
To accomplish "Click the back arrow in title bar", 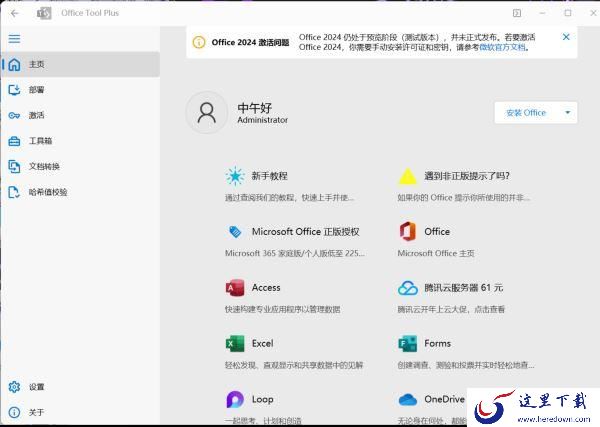I will click(x=15, y=13).
